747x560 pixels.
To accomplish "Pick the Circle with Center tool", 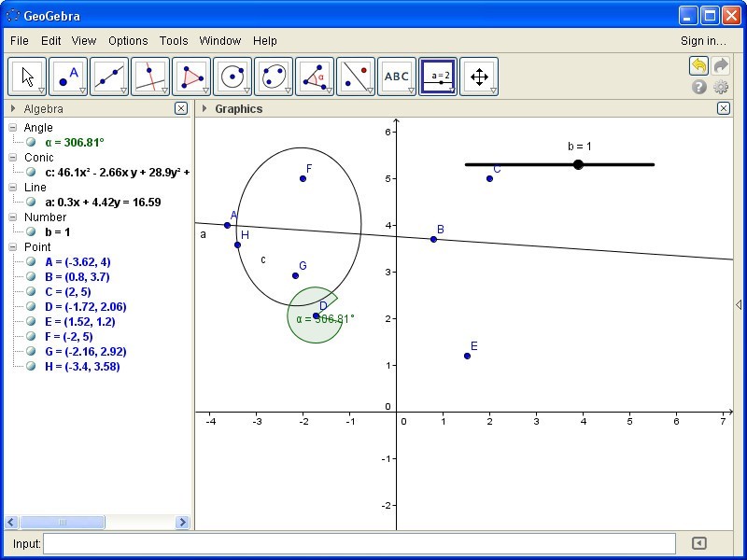I will click(233, 77).
